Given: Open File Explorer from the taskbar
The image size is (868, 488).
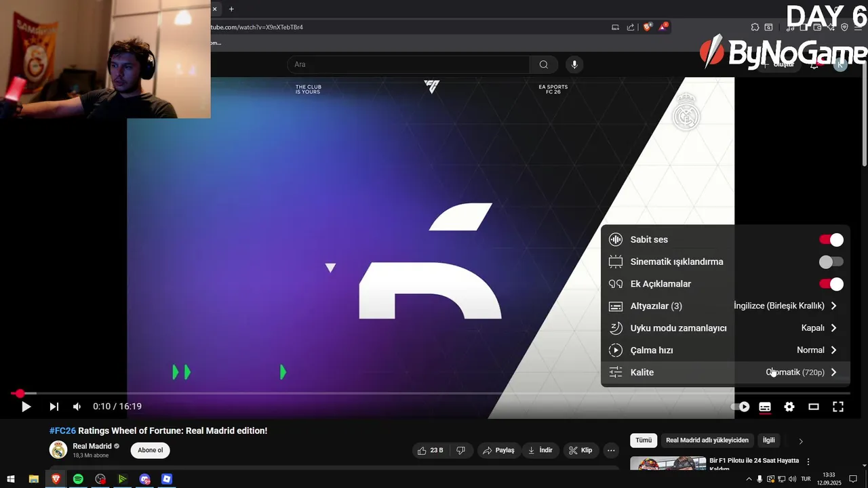Looking at the screenshot, I should [x=33, y=479].
